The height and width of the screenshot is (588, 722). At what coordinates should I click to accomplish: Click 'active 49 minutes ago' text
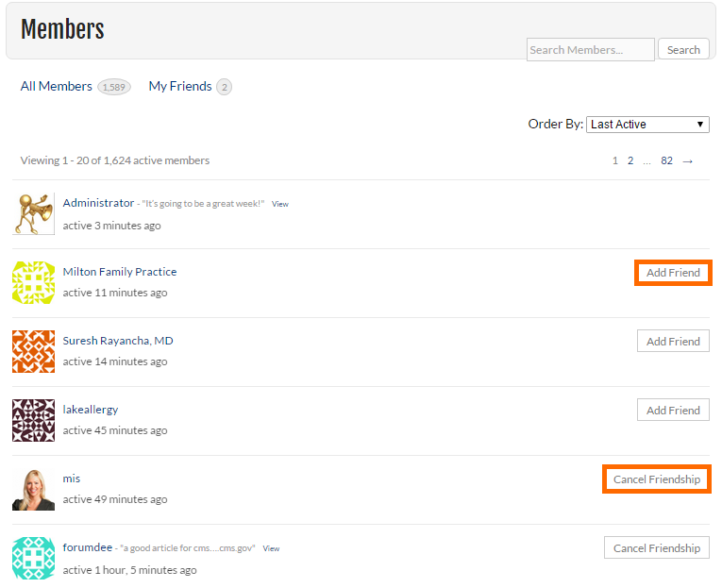click(x=115, y=499)
